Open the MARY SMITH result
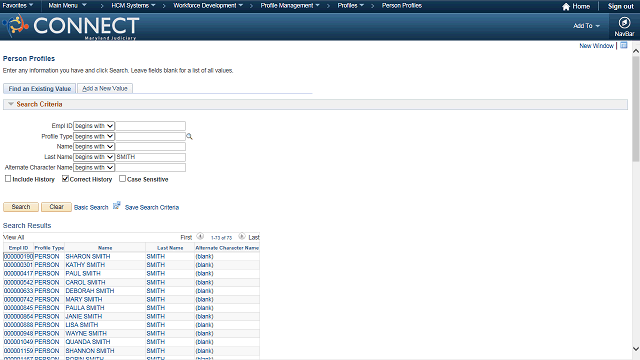The height and width of the screenshot is (360, 640). [x=84, y=299]
